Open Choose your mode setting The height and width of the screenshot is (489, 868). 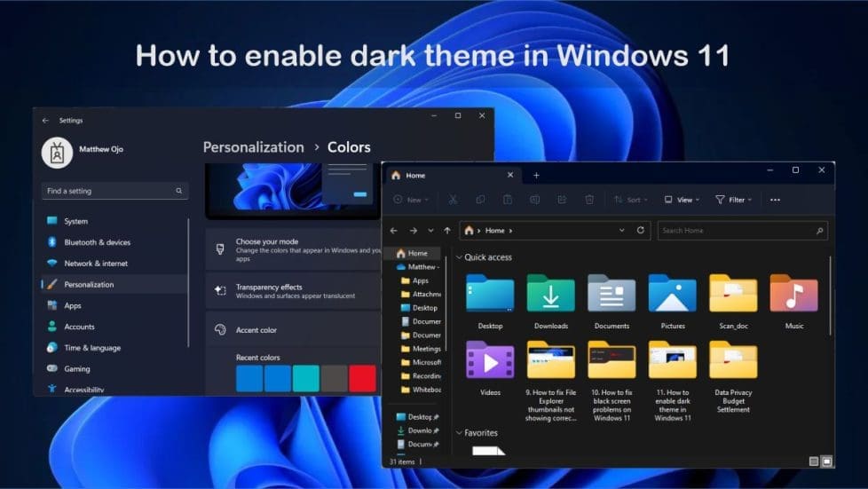(x=294, y=249)
